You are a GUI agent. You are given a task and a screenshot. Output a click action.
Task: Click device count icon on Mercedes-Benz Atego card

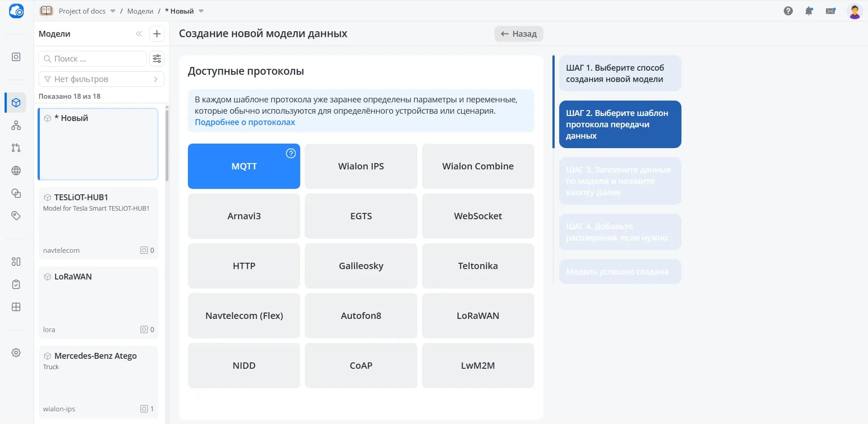point(144,409)
